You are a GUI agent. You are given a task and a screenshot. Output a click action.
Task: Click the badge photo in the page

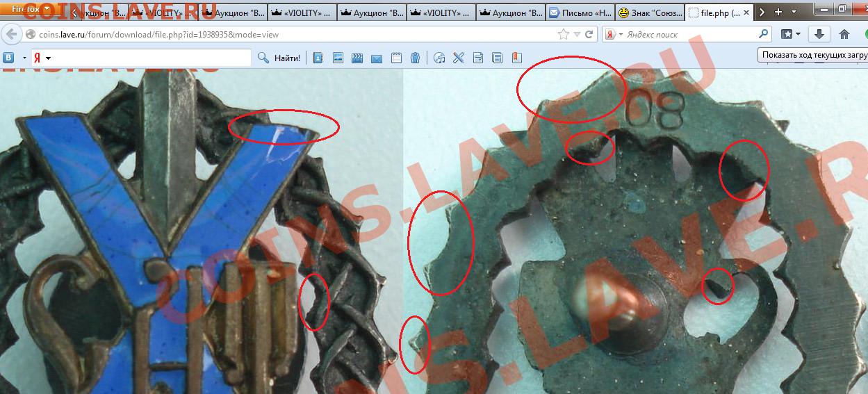pyautogui.click(x=434, y=231)
